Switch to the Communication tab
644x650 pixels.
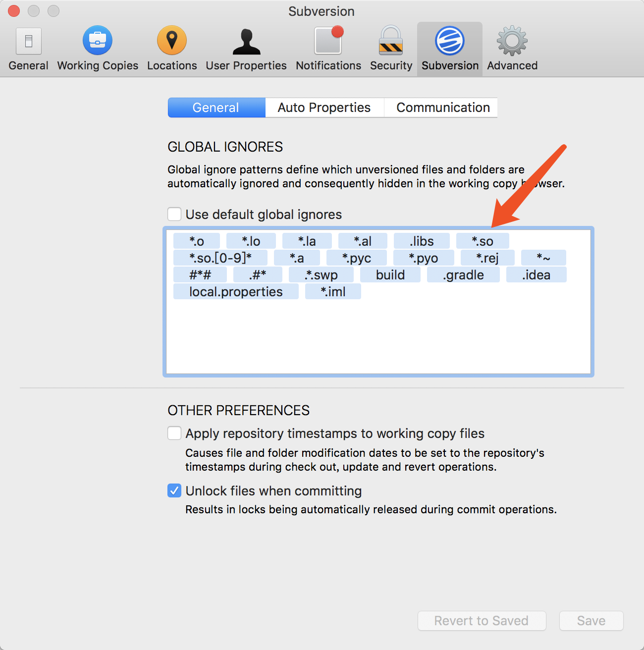[x=441, y=108]
